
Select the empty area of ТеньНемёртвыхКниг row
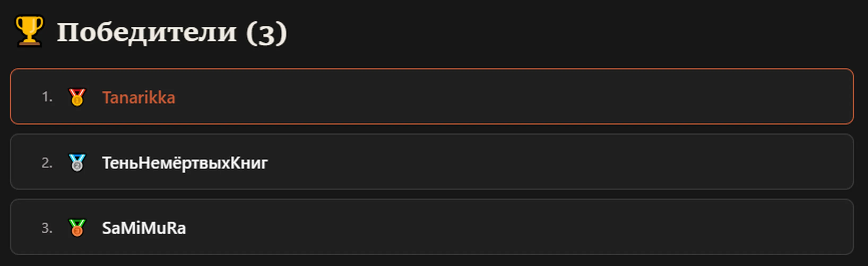pos(556,162)
